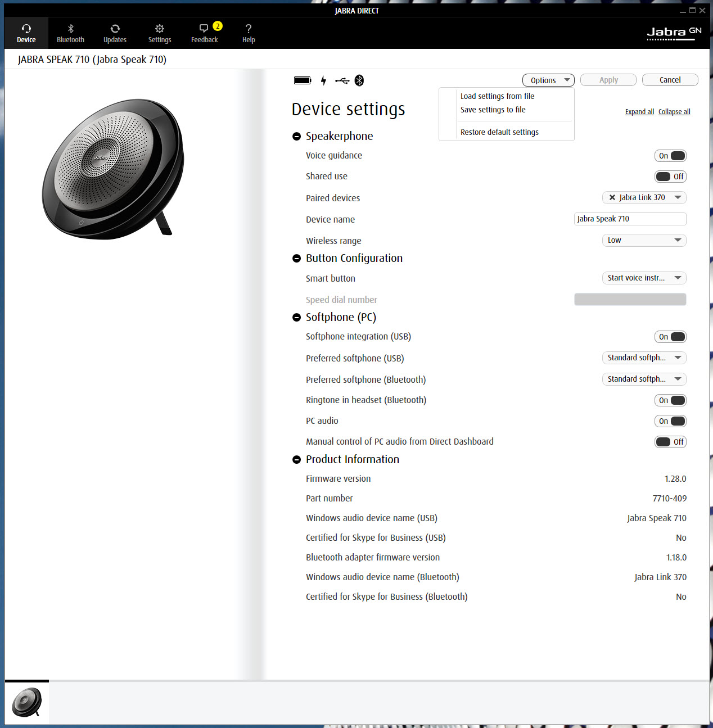
Task: Open the Feedback tab
Action: [204, 33]
